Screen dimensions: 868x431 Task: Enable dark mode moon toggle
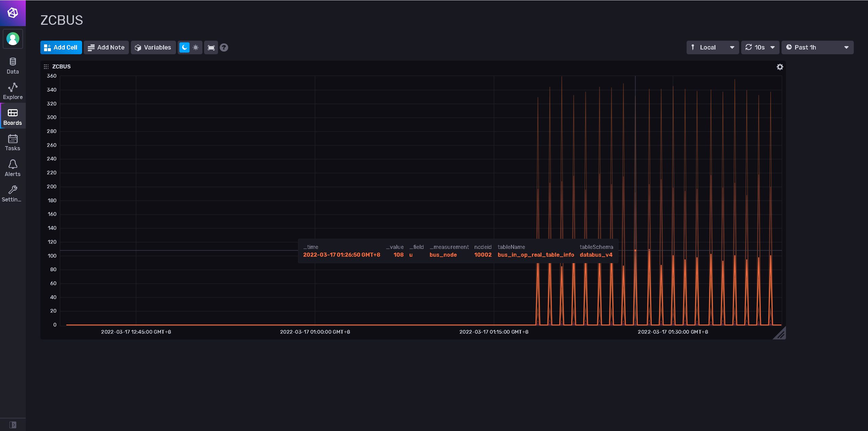point(184,47)
